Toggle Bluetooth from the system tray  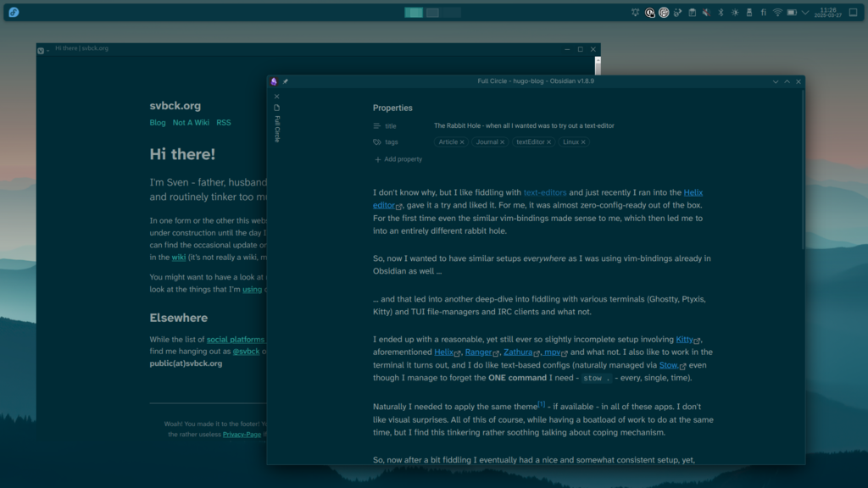(721, 11)
